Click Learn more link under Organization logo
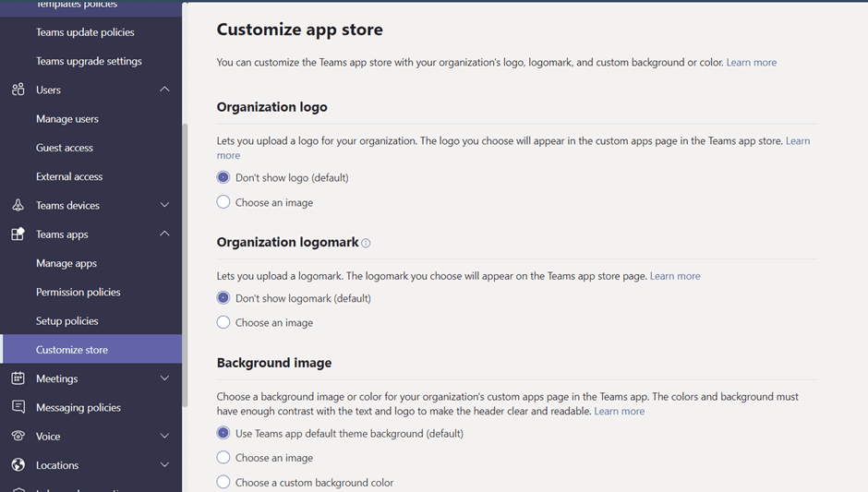868x492 pixels. tap(798, 141)
